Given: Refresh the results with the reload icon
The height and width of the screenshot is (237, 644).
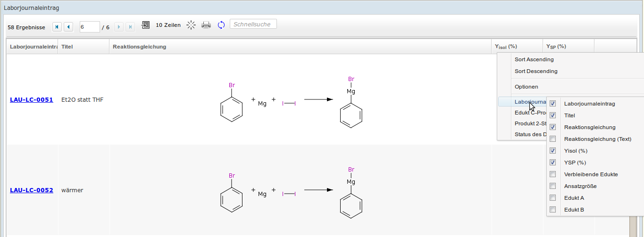Looking at the screenshot, I should (221, 25).
